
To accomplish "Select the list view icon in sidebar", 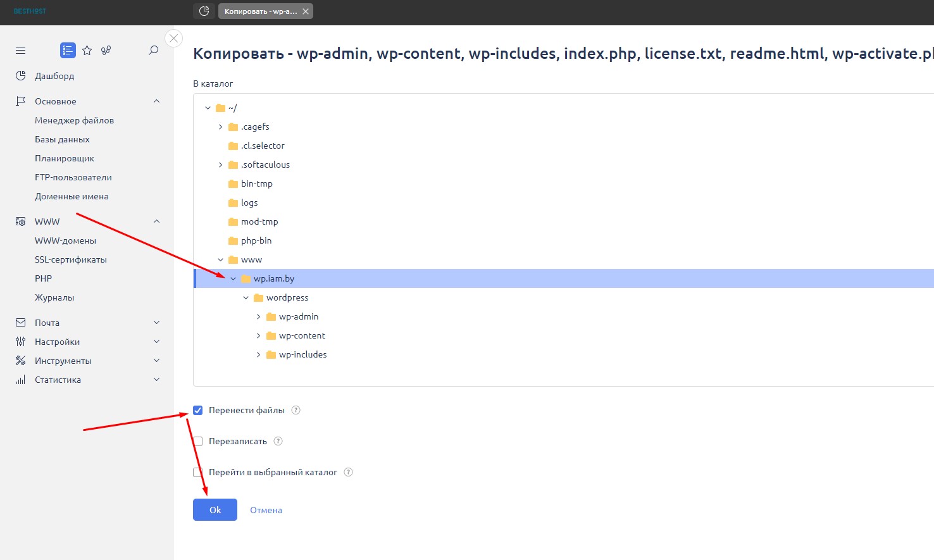I will [68, 51].
